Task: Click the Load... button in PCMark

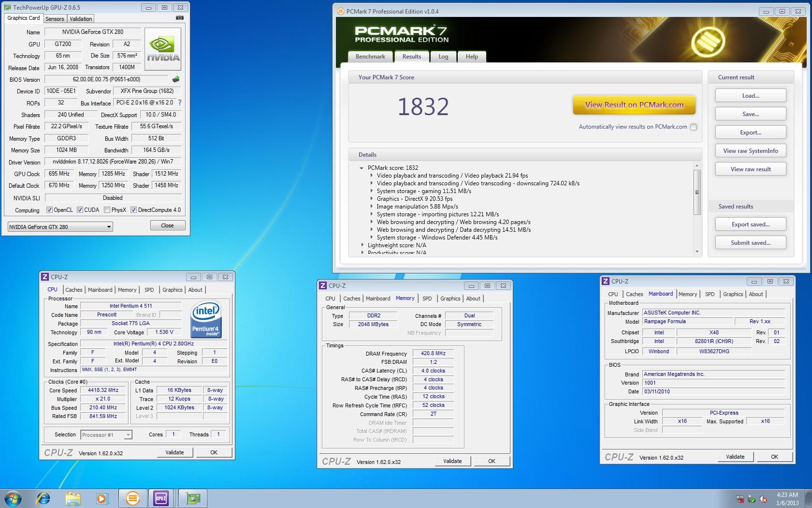Action: pyautogui.click(x=751, y=96)
